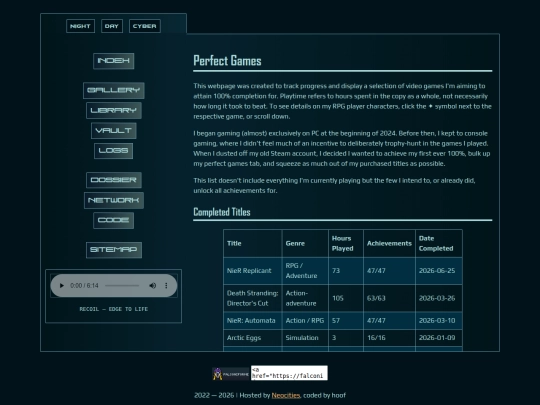Click the 105 hours played cell
The image size is (540, 405).
point(346,298)
